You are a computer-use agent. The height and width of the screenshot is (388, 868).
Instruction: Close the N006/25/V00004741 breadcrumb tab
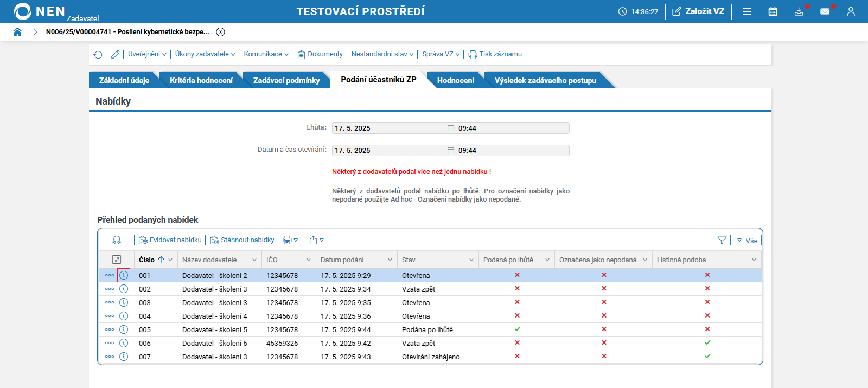(x=220, y=32)
